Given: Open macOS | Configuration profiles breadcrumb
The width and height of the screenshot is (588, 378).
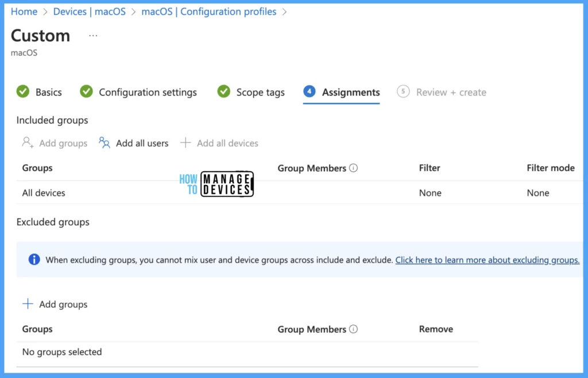Looking at the screenshot, I should [208, 11].
